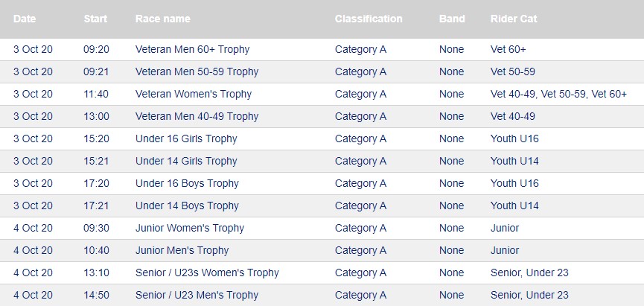
Task: Click the Classification column header
Action: click(x=369, y=19)
